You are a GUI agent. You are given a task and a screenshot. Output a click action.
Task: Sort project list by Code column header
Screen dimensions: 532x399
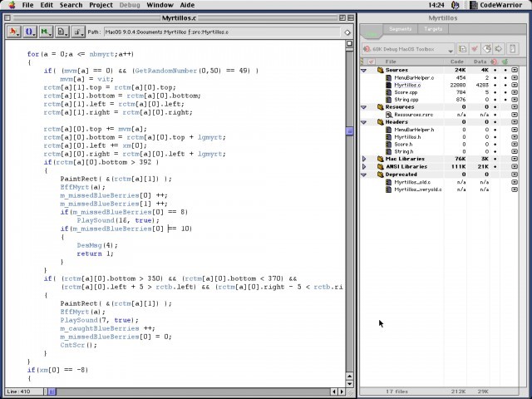[456, 62]
